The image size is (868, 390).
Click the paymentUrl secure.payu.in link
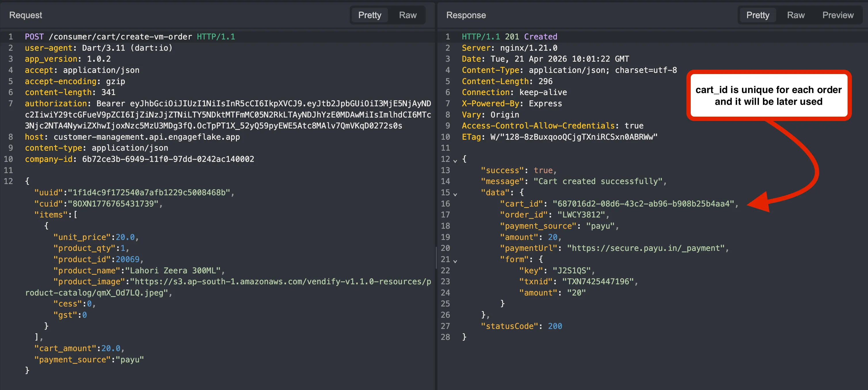(x=646, y=248)
